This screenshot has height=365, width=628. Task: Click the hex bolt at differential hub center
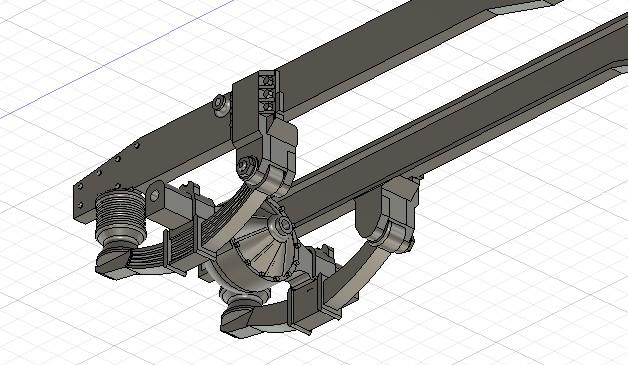pyautogui.click(x=286, y=225)
